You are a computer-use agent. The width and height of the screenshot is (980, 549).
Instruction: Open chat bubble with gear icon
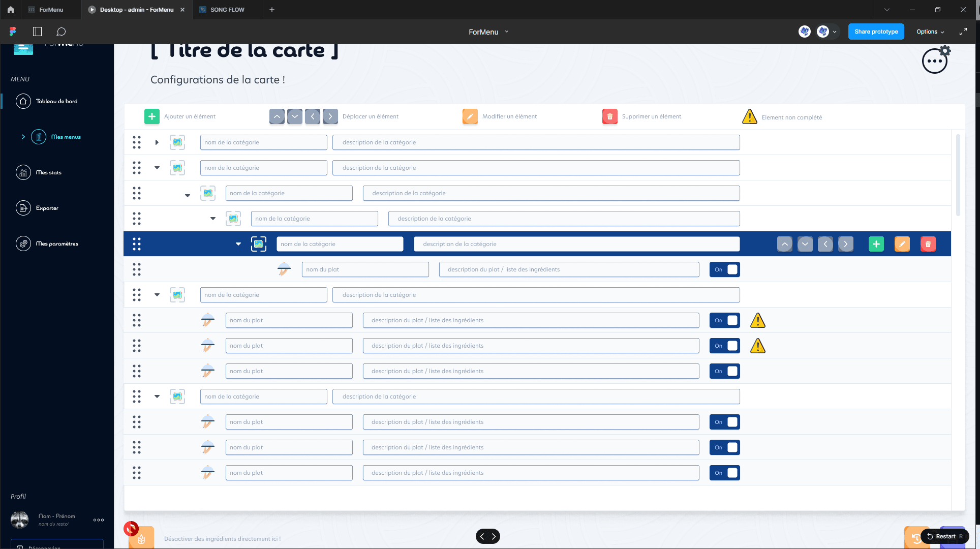936,60
